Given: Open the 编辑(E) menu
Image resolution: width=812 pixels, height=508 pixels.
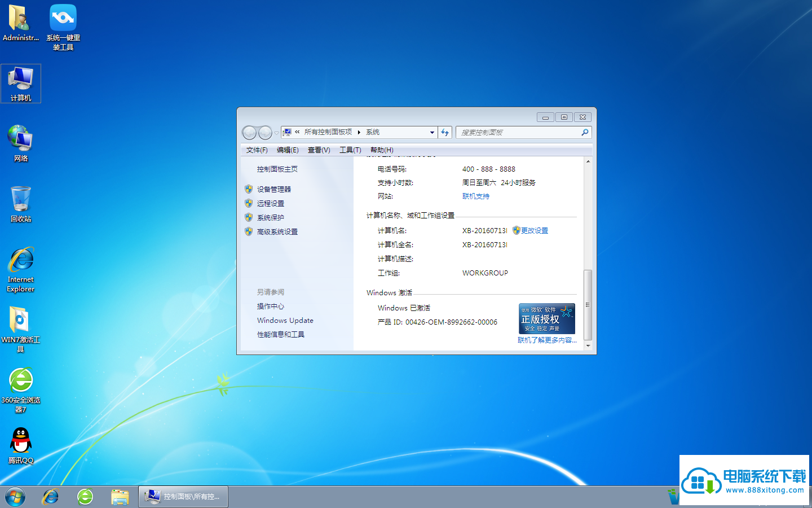Looking at the screenshot, I should (288, 150).
